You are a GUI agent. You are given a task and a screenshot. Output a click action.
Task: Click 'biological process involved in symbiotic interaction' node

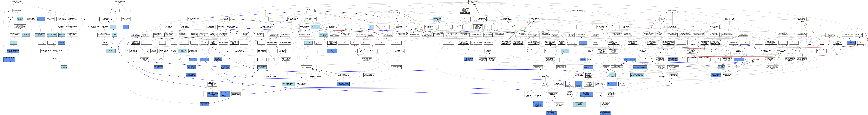click(465, 19)
